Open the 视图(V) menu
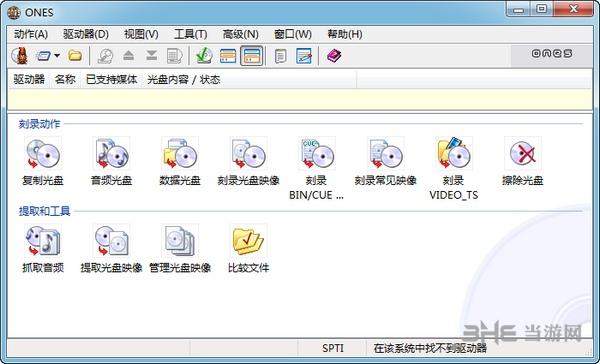The width and height of the screenshot is (600, 364). pyautogui.click(x=141, y=34)
